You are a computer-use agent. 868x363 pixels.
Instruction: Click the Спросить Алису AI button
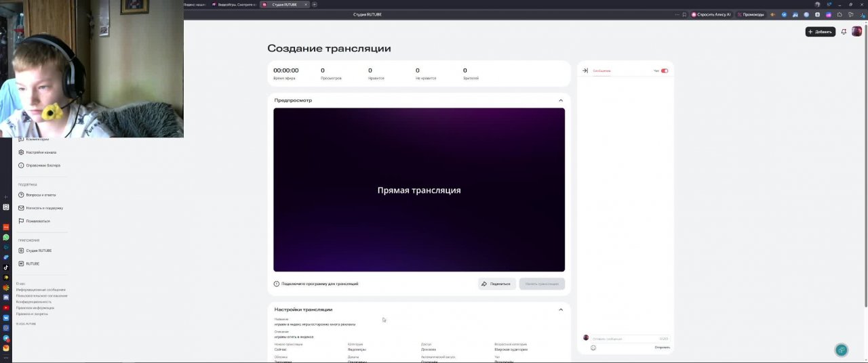tap(711, 14)
